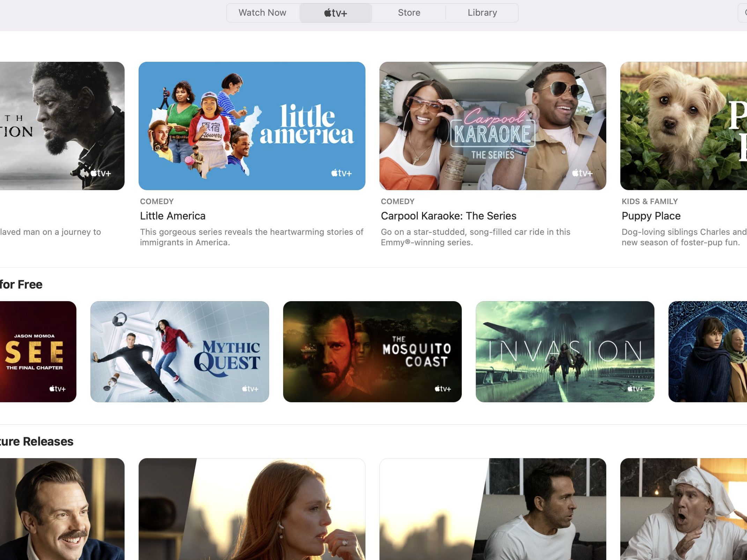Click the COMEDY label above Little America
Image resolution: width=747 pixels, height=560 pixels.
[157, 201]
